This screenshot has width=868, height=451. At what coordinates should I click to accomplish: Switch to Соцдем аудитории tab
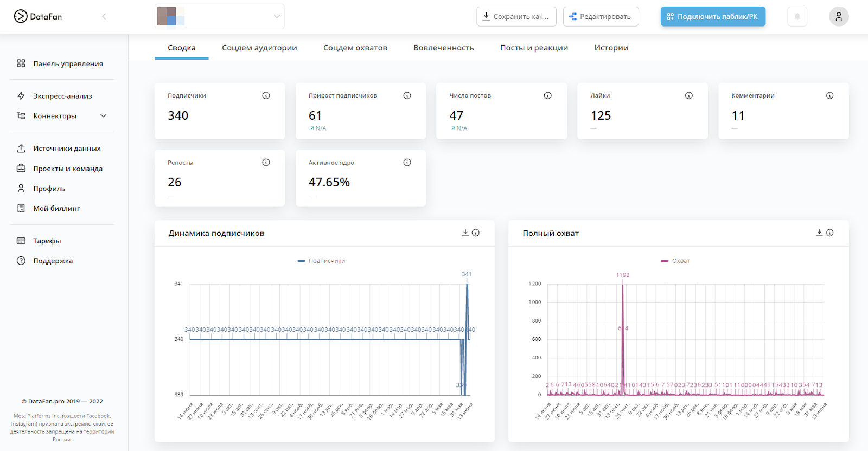click(x=259, y=48)
